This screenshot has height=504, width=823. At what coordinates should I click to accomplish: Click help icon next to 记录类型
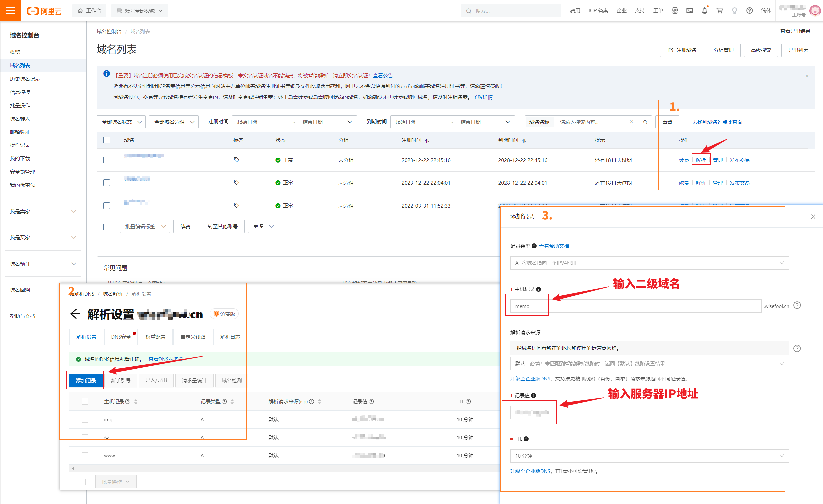534,246
